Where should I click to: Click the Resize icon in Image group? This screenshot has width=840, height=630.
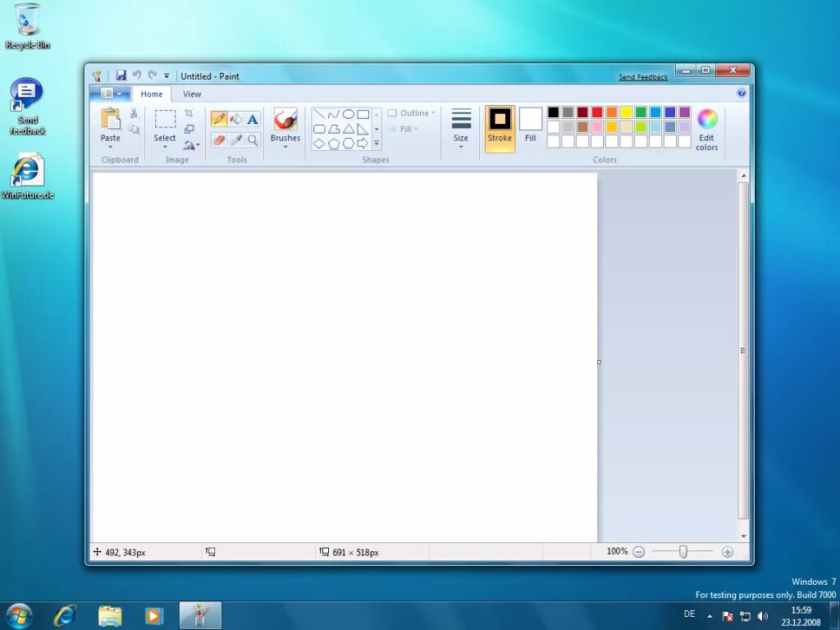tap(189, 129)
